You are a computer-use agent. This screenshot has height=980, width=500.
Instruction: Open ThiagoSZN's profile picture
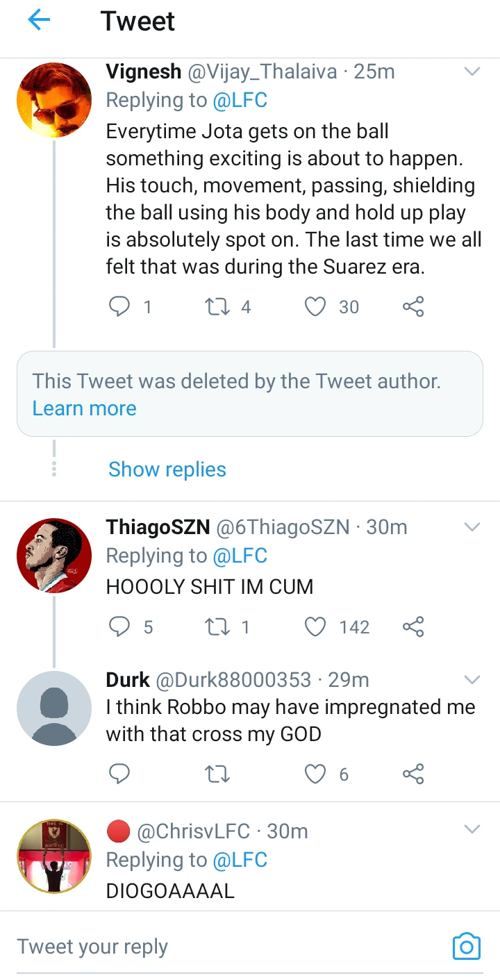(x=54, y=556)
